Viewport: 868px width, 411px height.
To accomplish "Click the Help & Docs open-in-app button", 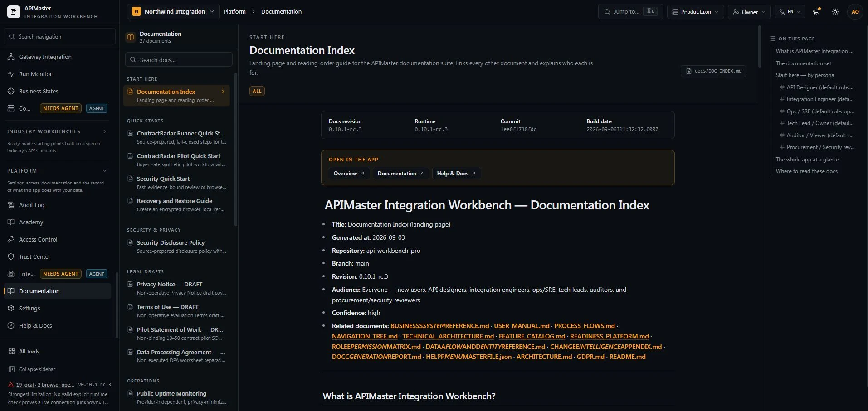I will coord(456,173).
